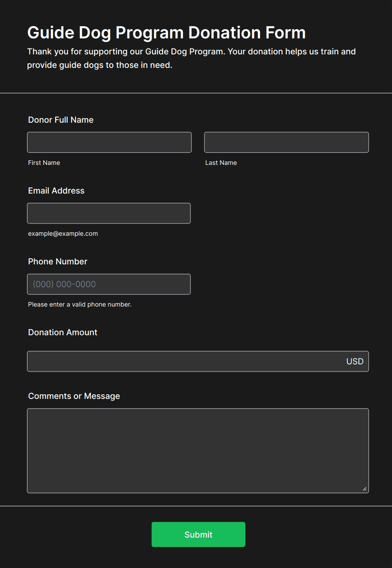Click the USD currency suffix

click(354, 361)
